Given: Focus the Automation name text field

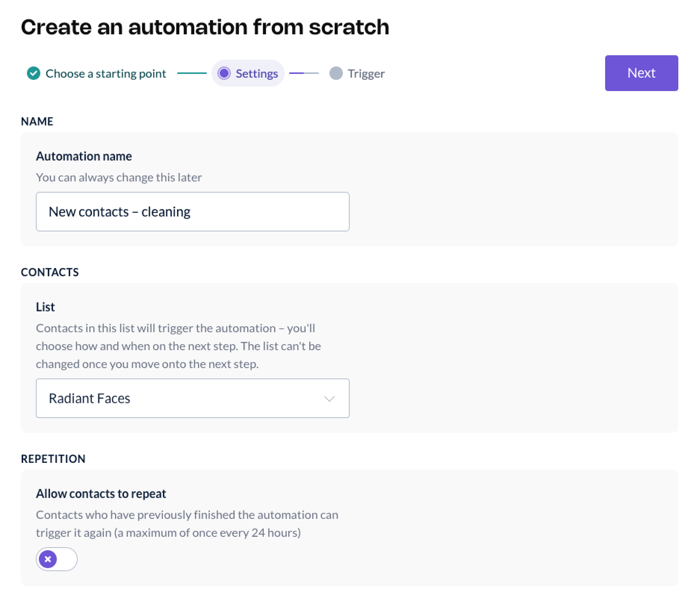Looking at the screenshot, I should 192,212.
